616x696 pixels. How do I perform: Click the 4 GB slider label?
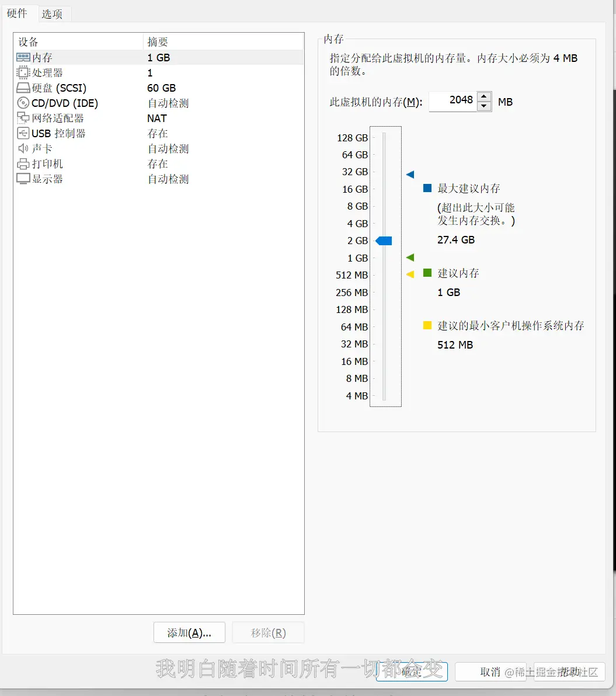click(x=357, y=224)
